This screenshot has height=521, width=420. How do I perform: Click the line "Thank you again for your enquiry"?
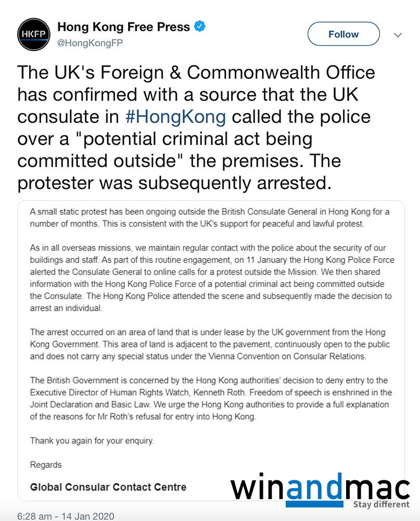click(92, 440)
